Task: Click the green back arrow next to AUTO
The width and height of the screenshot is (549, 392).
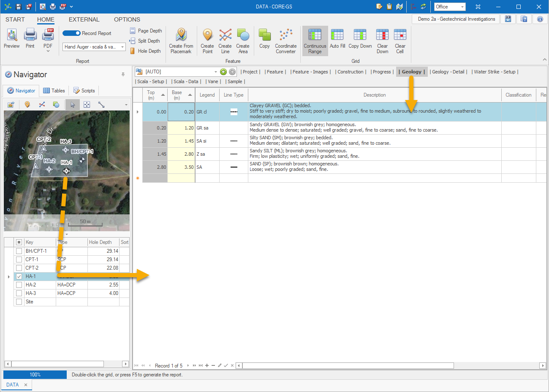Action: (x=223, y=72)
